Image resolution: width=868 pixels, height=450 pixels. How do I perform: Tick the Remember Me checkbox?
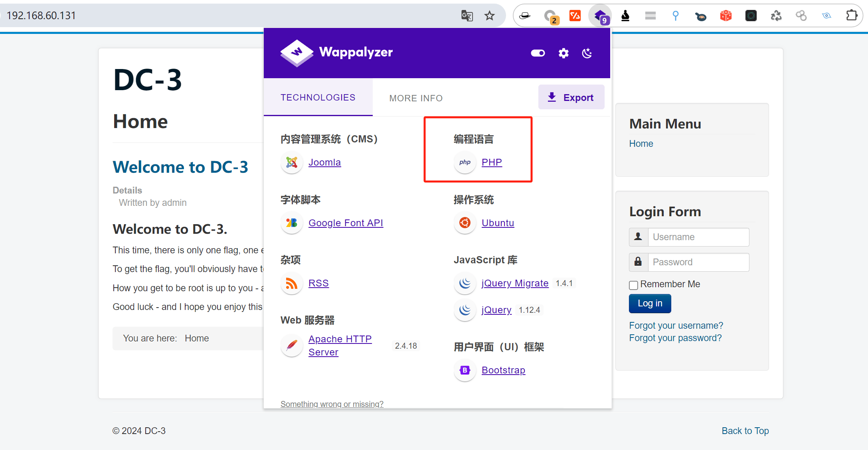pyautogui.click(x=633, y=285)
